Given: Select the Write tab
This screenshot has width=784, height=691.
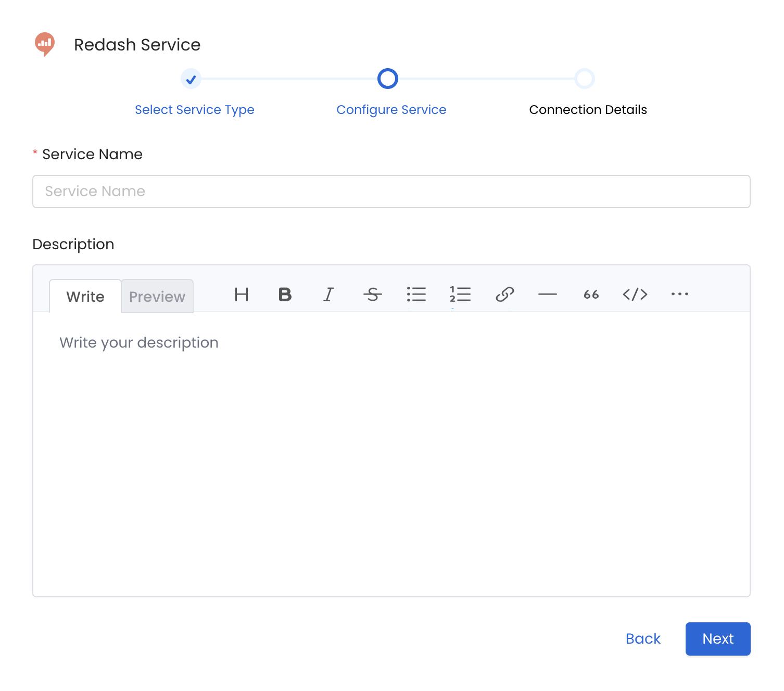Looking at the screenshot, I should point(85,296).
